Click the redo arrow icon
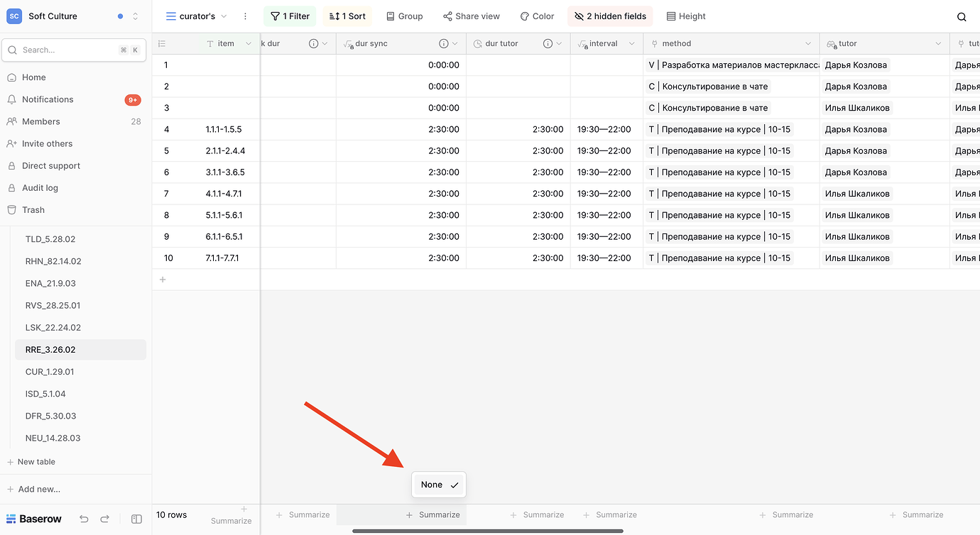Image resolution: width=980 pixels, height=535 pixels. click(105, 519)
